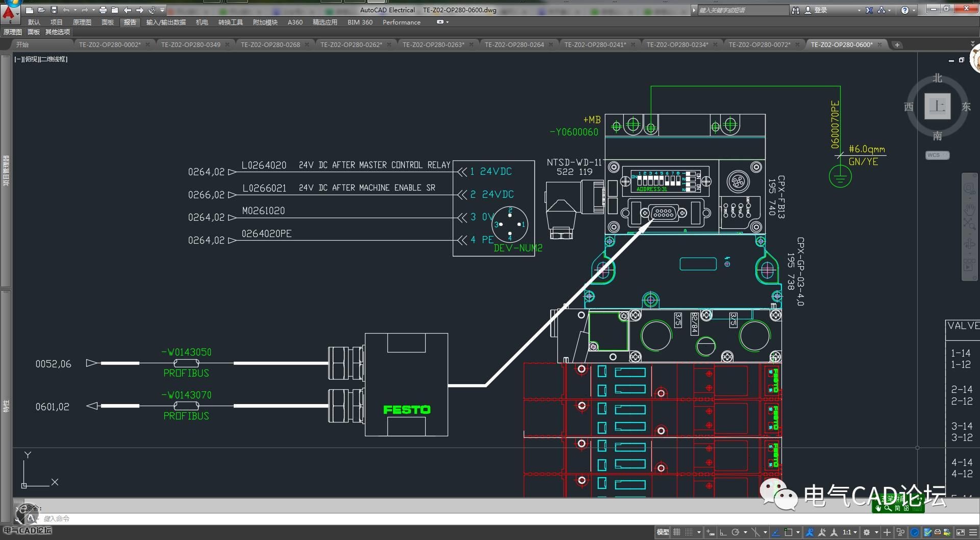Click the new drawing tab plus icon
The image size is (980, 540).
coord(897,45)
